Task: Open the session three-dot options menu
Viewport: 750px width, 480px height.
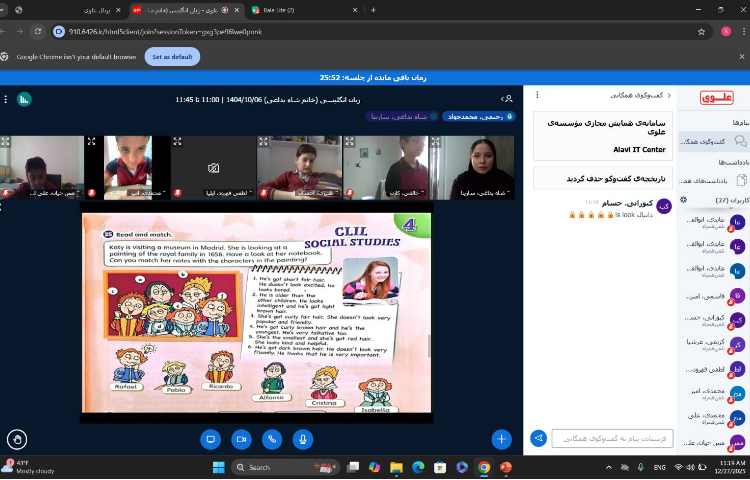Action: click(6, 99)
